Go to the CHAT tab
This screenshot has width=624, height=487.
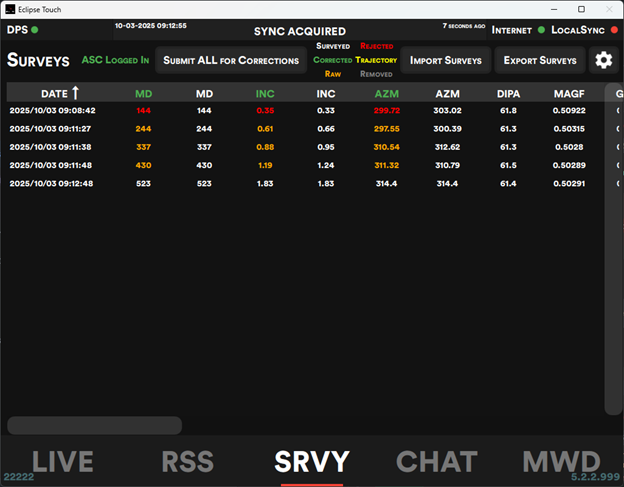(436, 461)
